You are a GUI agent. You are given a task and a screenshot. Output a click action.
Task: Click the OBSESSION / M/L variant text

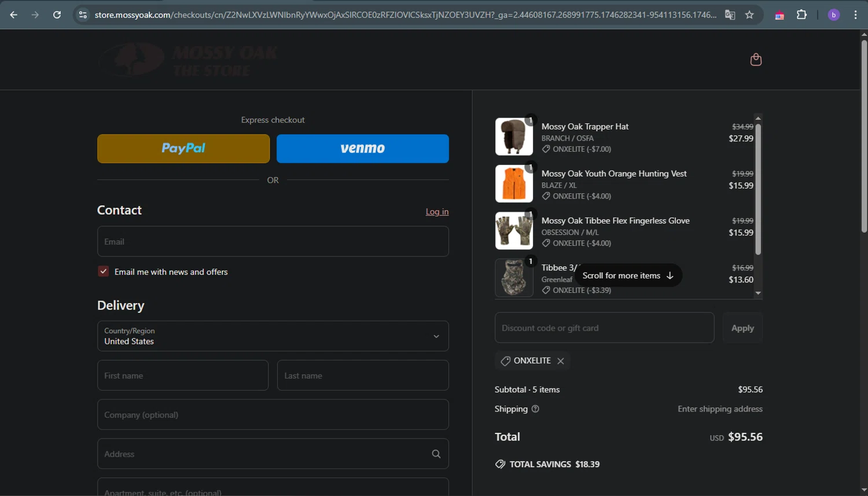(570, 232)
